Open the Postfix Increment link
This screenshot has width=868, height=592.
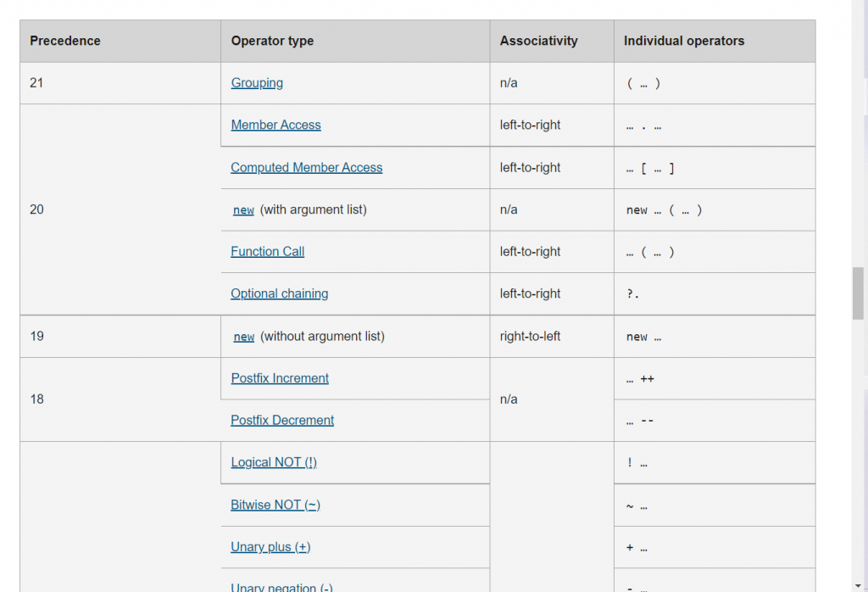pos(280,378)
